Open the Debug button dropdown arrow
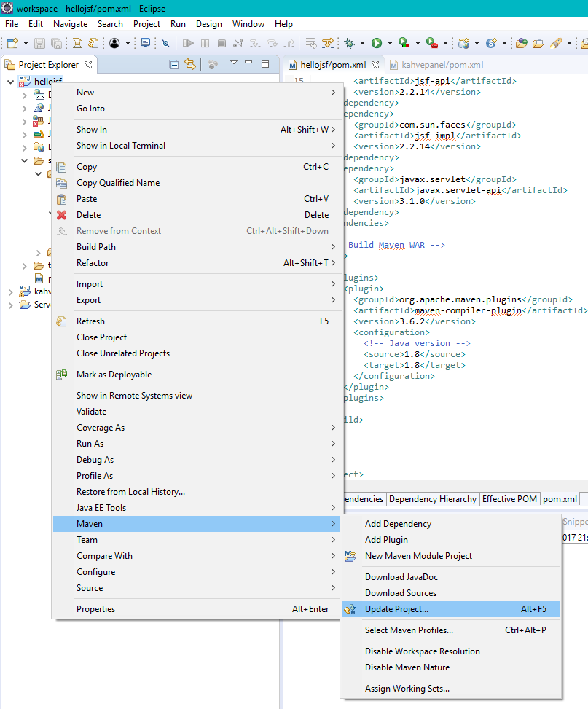The height and width of the screenshot is (709, 588). pos(362,43)
